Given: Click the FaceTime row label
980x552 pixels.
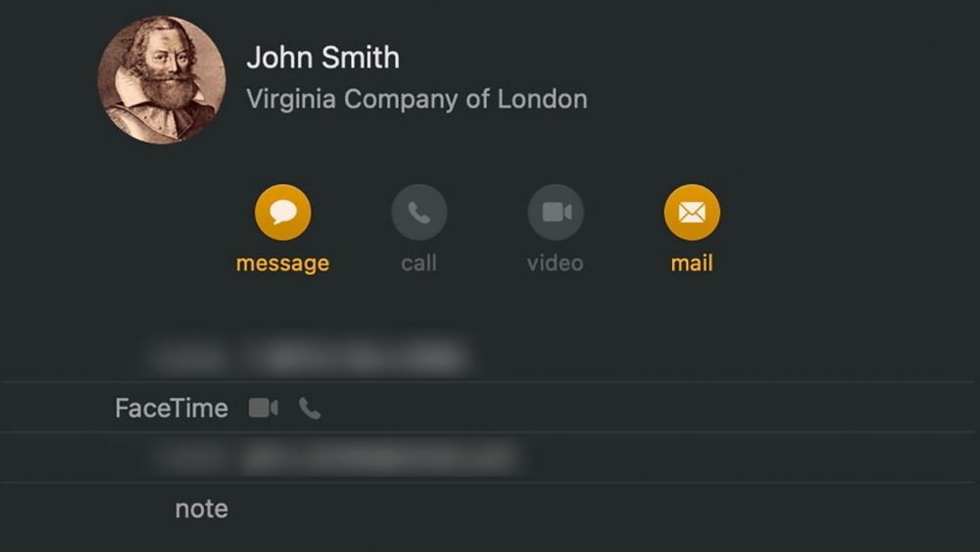Looking at the screenshot, I should (x=171, y=408).
